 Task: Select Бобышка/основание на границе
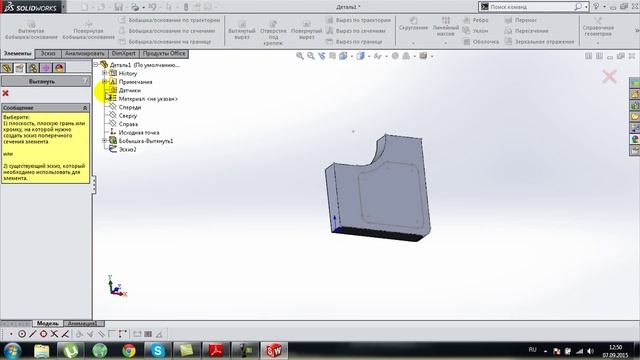[165, 42]
